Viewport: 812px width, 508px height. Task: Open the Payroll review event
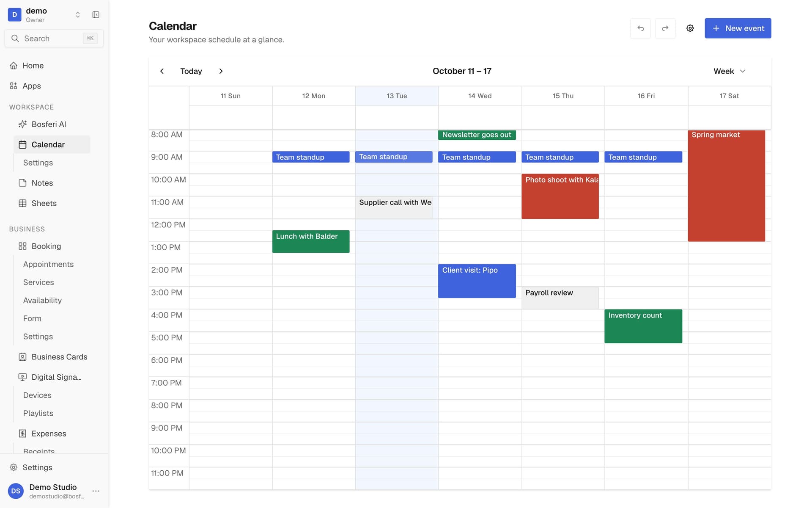click(560, 298)
